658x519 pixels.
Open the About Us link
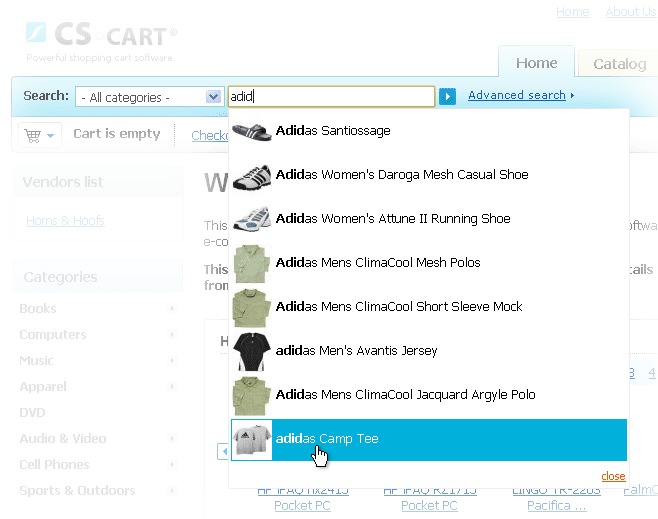631,12
